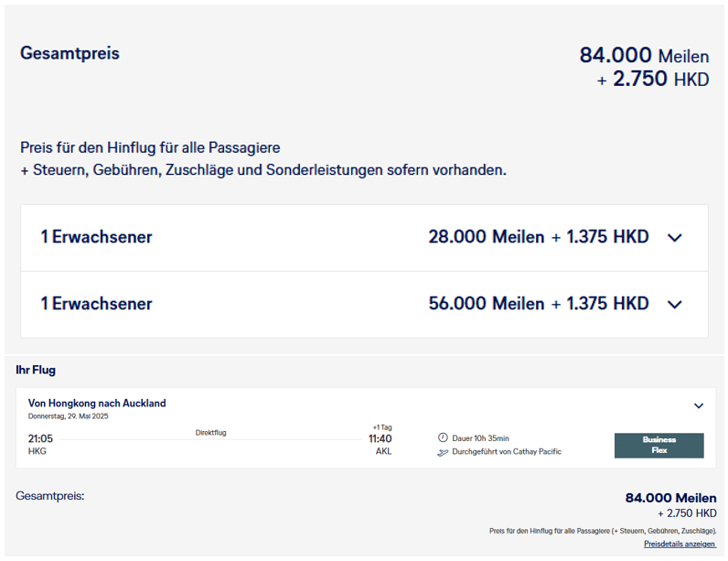Select the 56.000 Meilen + 1.375 HKD price text
The width and height of the screenshot is (728, 561).
tap(538, 304)
